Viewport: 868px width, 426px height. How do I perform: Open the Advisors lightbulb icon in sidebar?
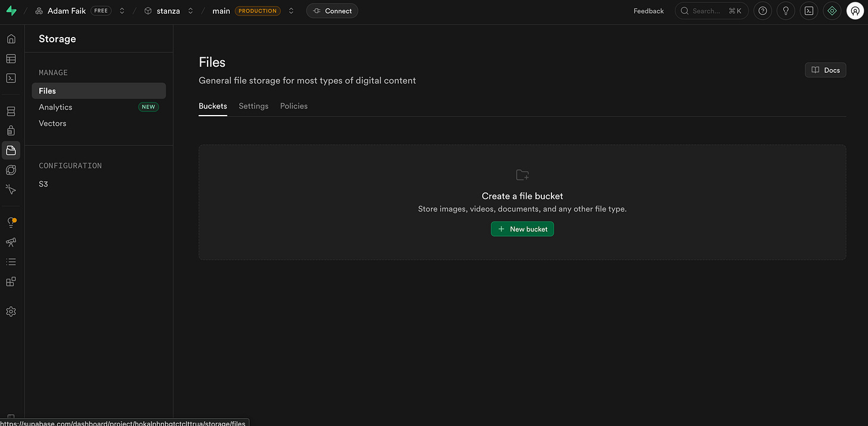[x=11, y=223]
